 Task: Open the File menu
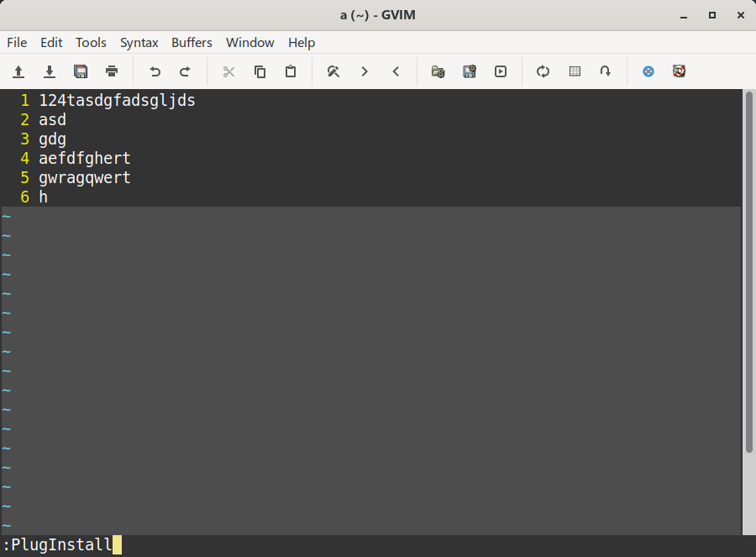(17, 43)
